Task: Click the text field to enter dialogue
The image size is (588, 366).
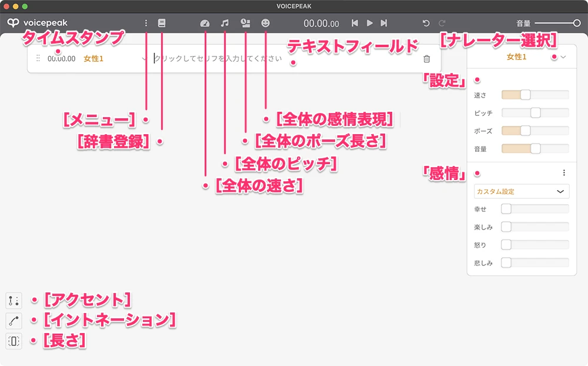Action: tap(282, 59)
